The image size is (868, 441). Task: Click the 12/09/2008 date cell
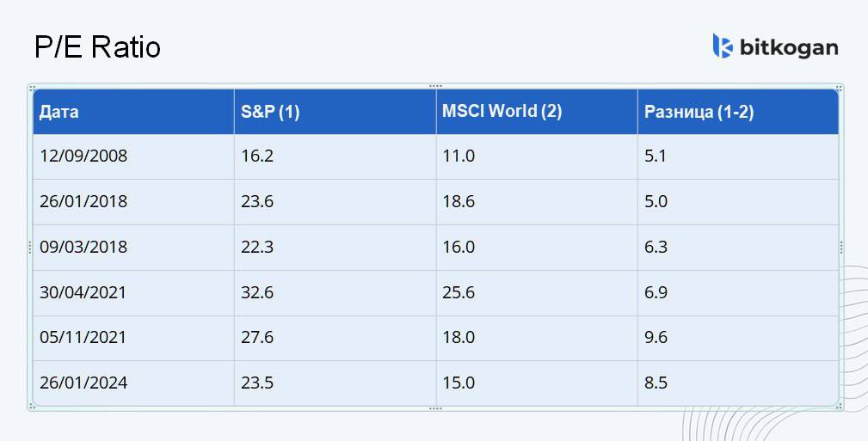click(x=83, y=156)
